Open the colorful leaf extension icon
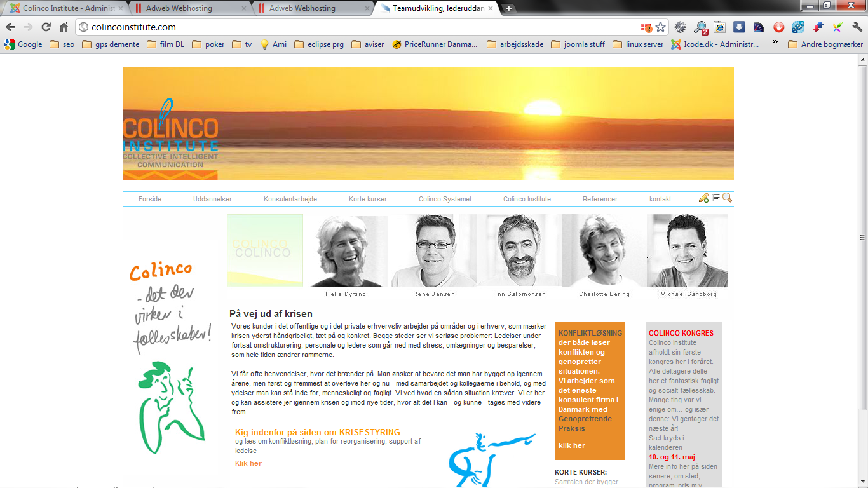Image resolution: width=868 pixels, height=488 pixels. (838, 27)
